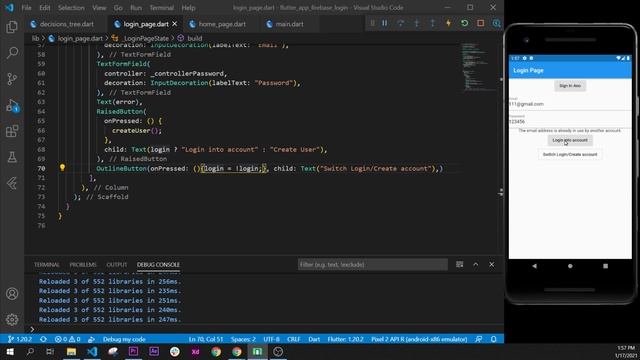The height and width of the screenshot is (360, 640).
Task: Close the login_page.dart tab
Action: pyautogui.click(x=175, y=24)
